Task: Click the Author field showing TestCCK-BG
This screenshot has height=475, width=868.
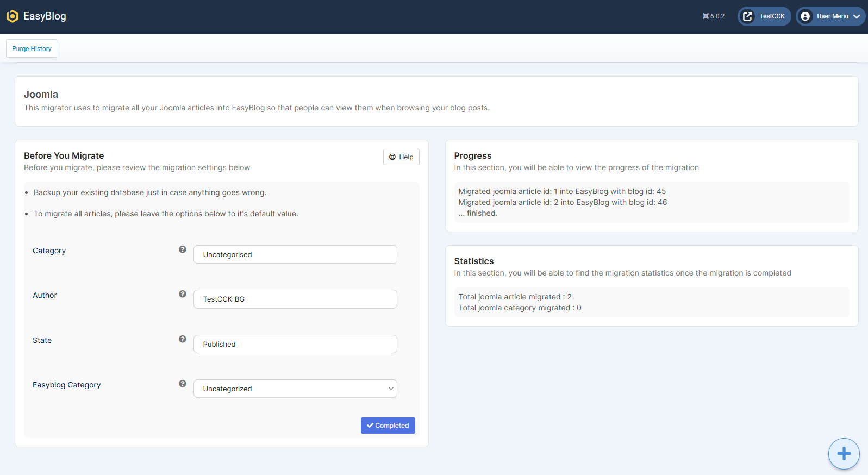Action: coord(295,299)
